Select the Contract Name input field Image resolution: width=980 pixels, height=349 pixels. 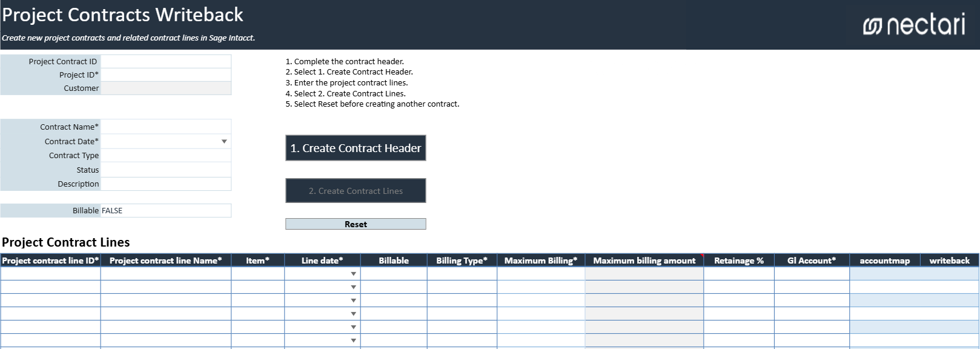pos(166,127)
